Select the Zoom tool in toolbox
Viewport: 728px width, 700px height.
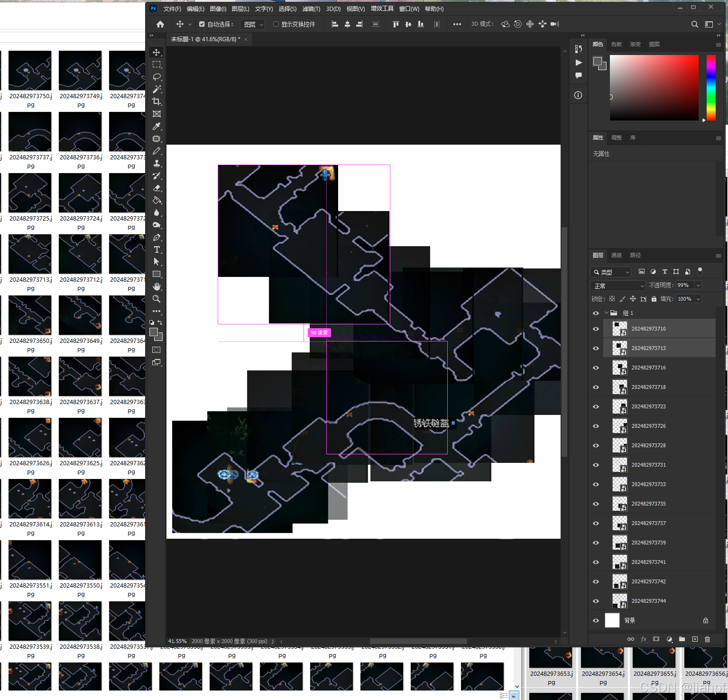coord(157,299)
